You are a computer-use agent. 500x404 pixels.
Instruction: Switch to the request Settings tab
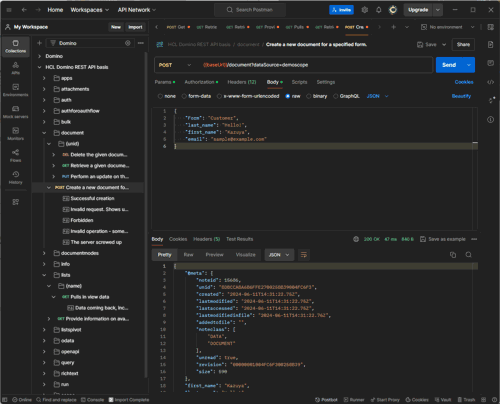point(326,82)
